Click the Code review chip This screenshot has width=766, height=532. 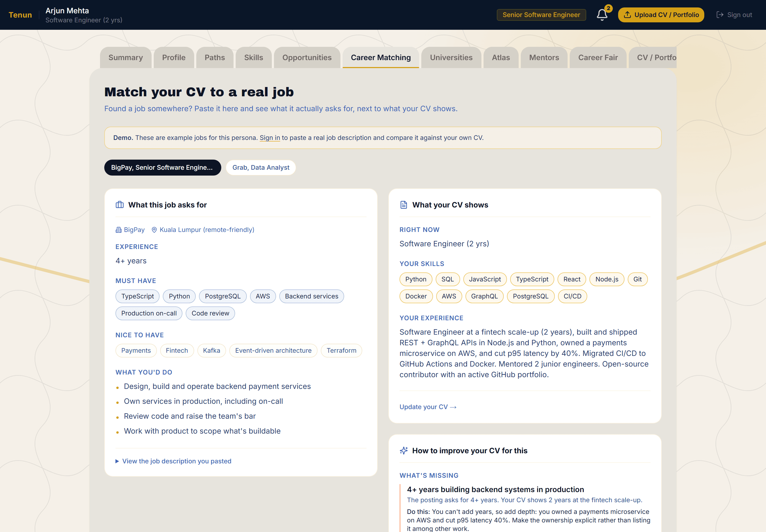click(x=210, y=313)
